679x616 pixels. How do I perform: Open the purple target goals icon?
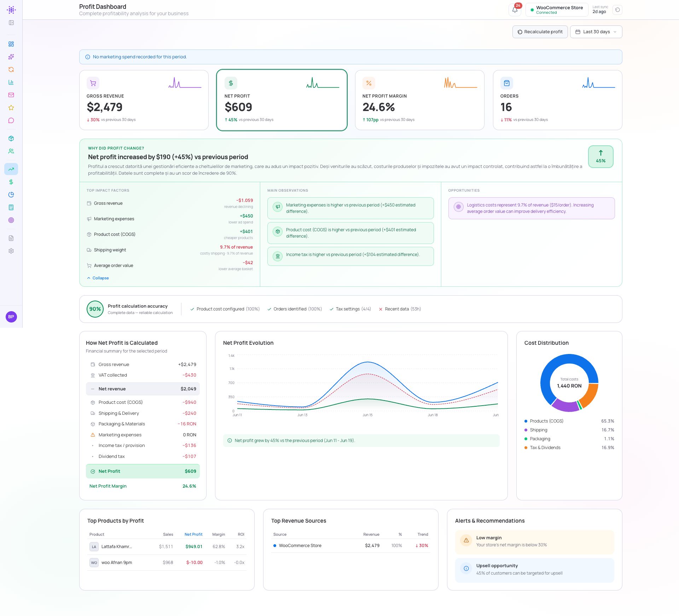click(11, 220)
